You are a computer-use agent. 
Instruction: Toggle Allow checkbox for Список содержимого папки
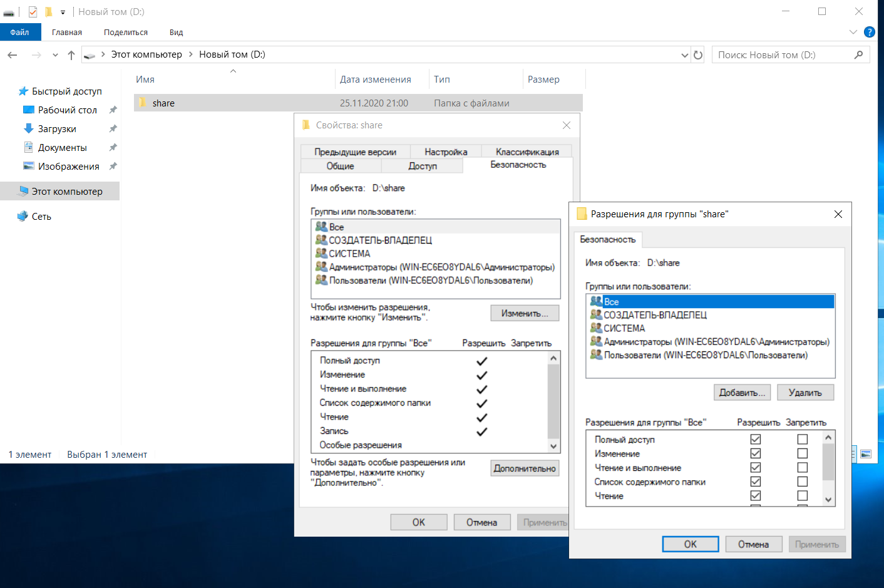(756, 482)
